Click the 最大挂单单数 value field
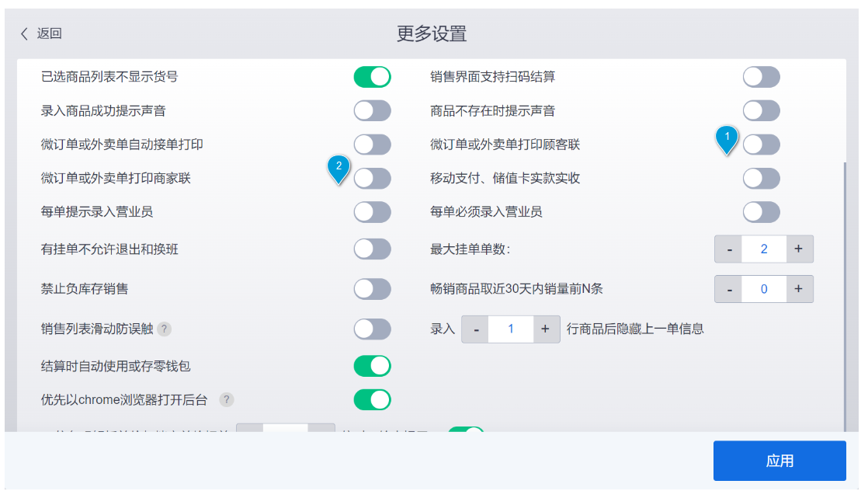The height and width of the screenshot is (491, 868). pos(764,249)
